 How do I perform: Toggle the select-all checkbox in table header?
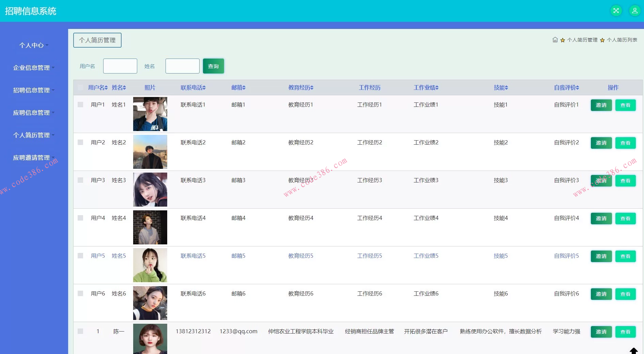[80, 87]
